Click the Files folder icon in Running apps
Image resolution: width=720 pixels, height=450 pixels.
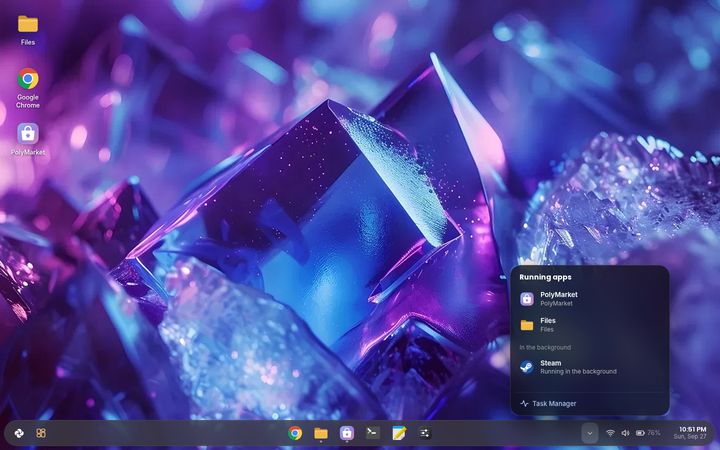[x=527, y=325]
